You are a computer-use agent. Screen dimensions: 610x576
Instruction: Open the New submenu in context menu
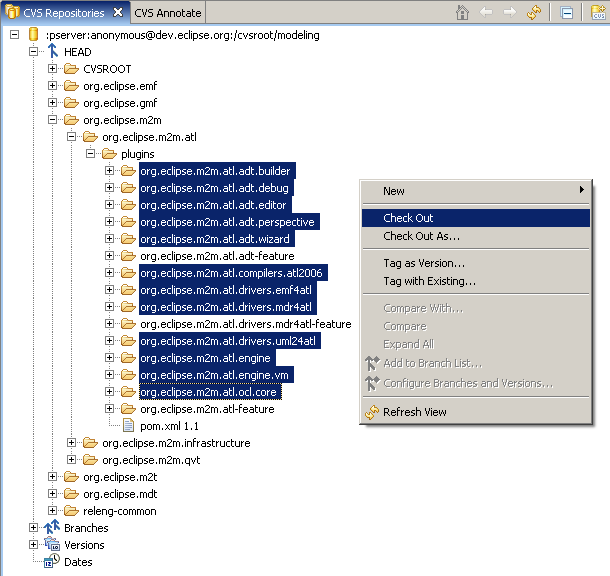click(x=475, y=191)
